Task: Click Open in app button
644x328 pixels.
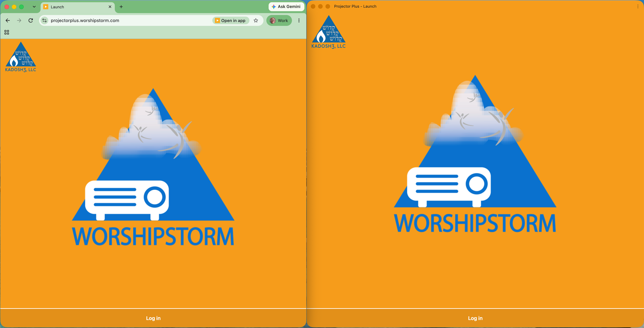Action: click(x=231, y=20)
